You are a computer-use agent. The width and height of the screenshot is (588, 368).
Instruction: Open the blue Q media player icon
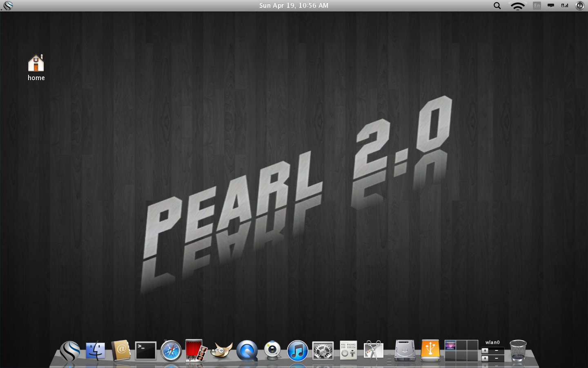pyautogui.click(x=247, y=351)
